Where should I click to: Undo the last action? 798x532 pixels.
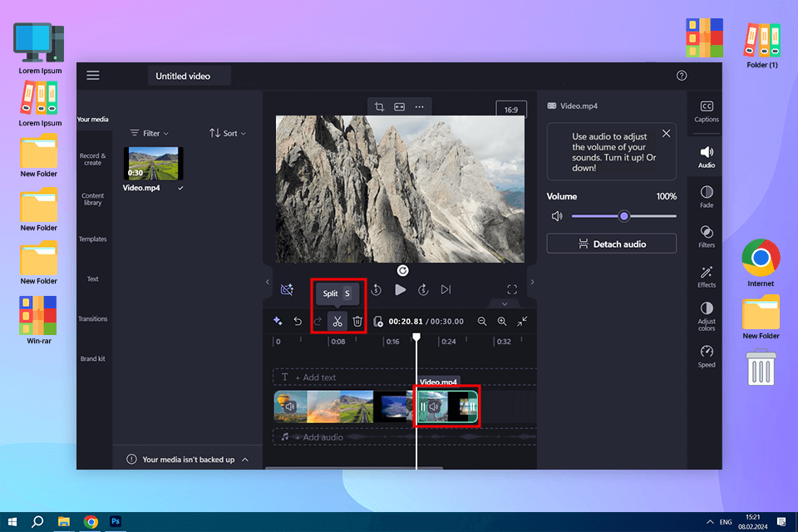[x=298, y=321]
